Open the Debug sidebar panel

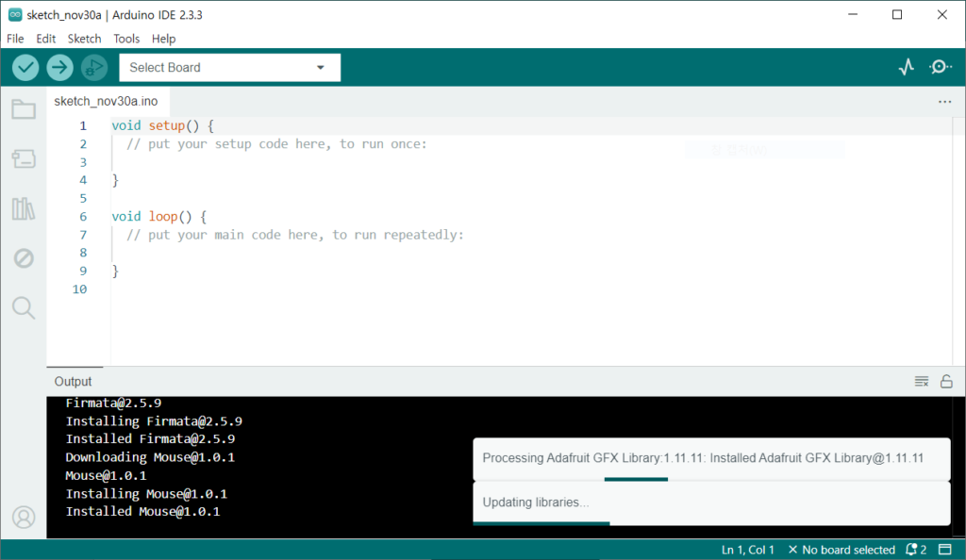pyautogui.click(x=24, y=258)
